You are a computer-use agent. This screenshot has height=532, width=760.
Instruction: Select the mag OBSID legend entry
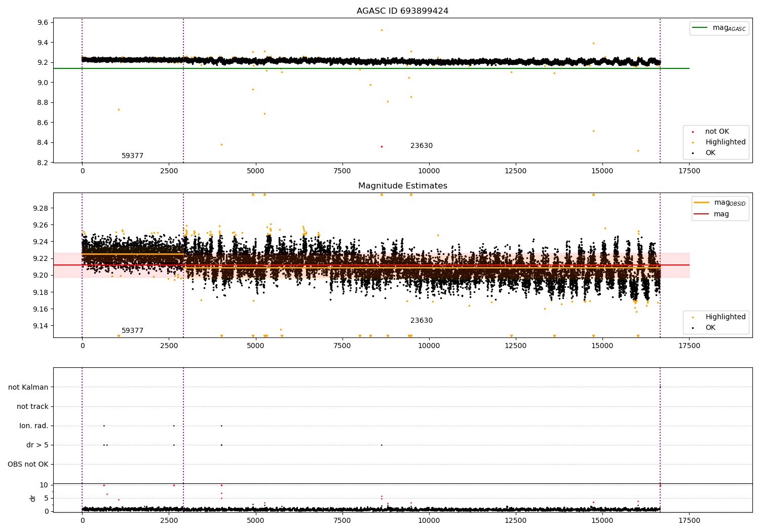click(x=720, y=203)
